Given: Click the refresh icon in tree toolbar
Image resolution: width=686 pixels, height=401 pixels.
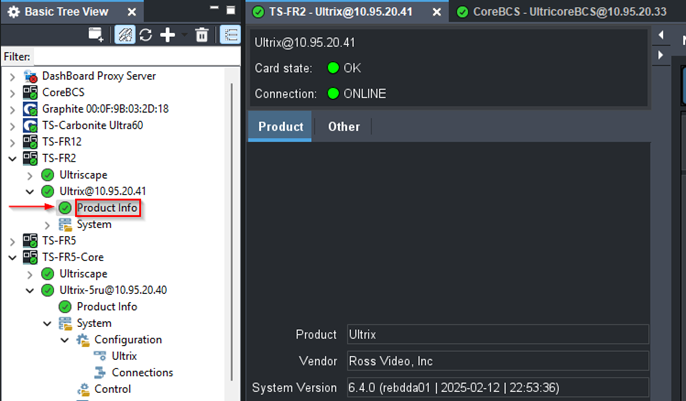Looking at the screenshot, I should tap(146, 35).
